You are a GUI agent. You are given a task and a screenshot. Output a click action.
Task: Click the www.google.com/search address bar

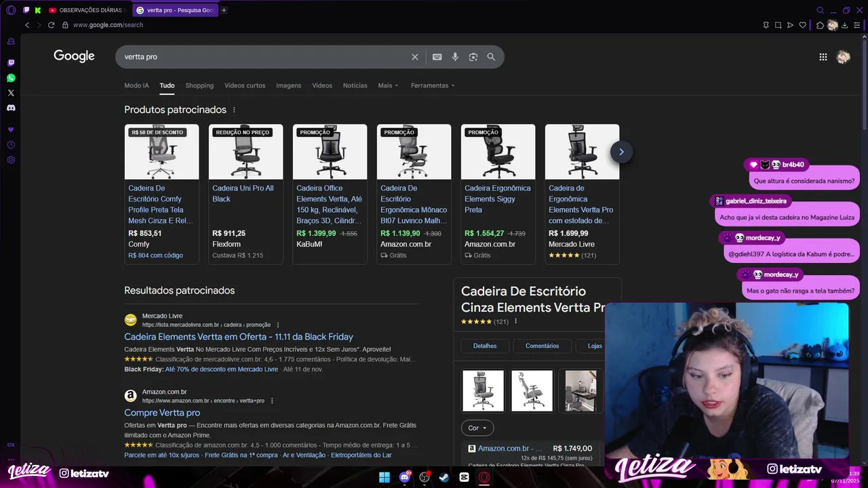108,25
